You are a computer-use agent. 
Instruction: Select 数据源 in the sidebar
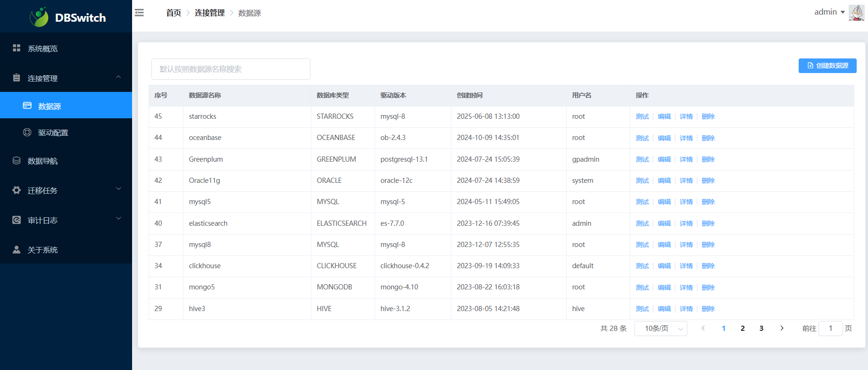[50, 106]
